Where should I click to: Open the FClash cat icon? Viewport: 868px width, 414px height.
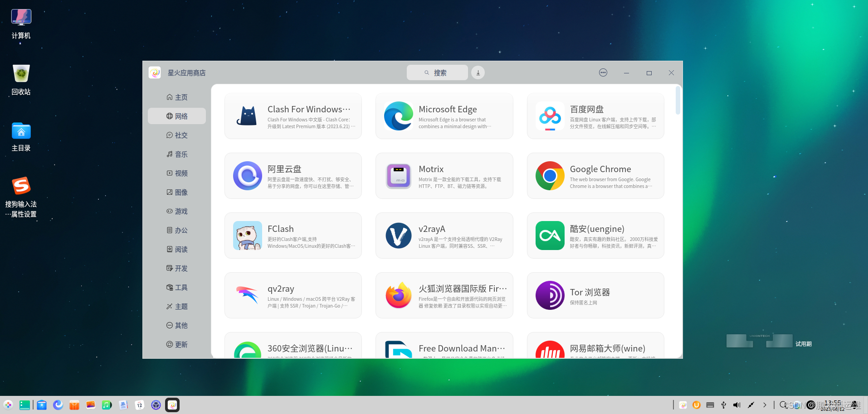(248, 236)
